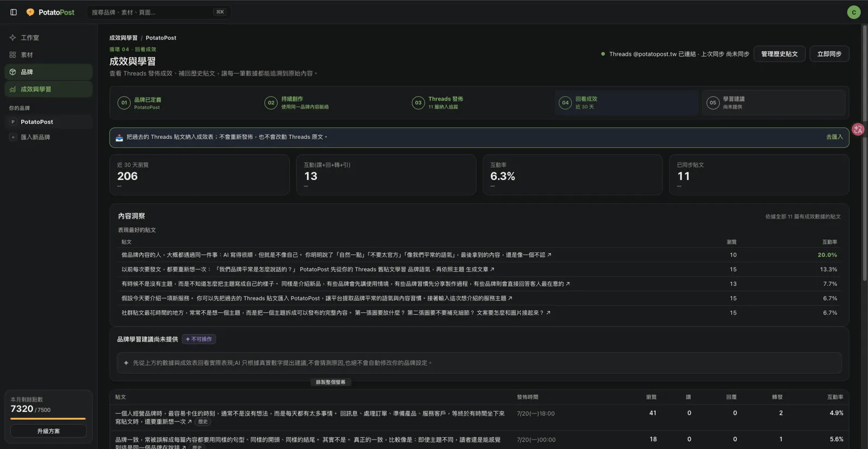Click the 7320 remaining points value
This screenshot has width=868, height=449.
point(22,409)
